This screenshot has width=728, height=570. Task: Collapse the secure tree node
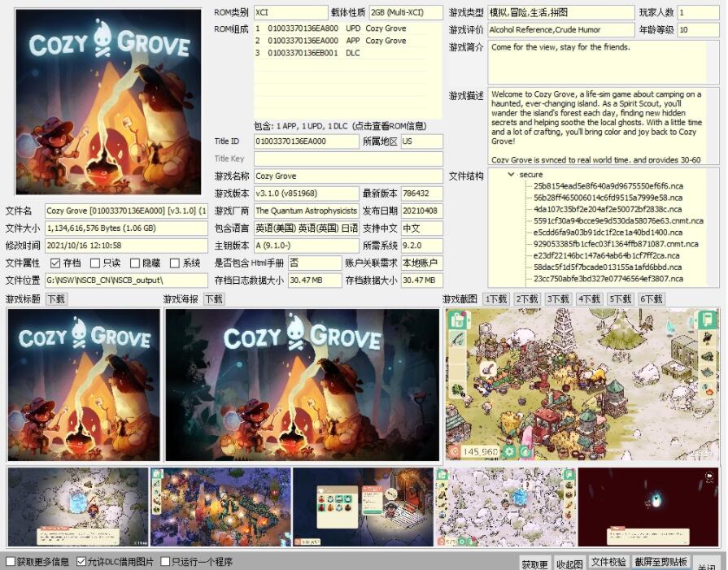pos(511,175)
